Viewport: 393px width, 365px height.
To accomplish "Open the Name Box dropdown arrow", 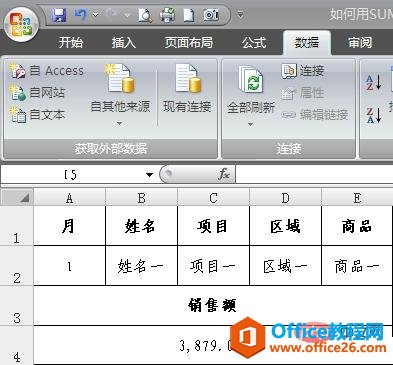I will (149, 174).
